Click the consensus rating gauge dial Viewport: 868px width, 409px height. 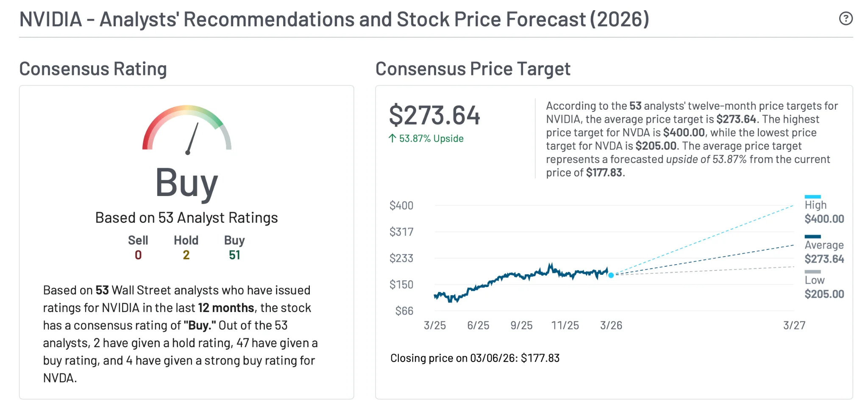pos(187,129)
